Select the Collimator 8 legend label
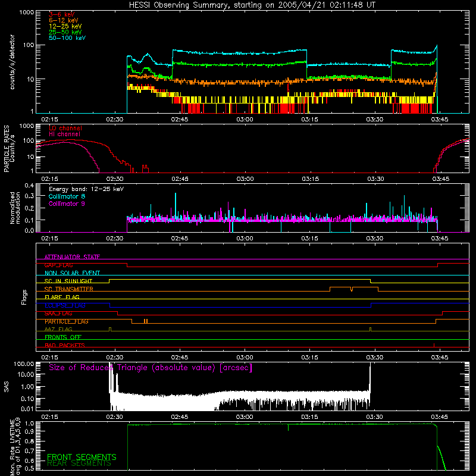The height and width of the screenshot is (476, 476). tap(67, 196)
